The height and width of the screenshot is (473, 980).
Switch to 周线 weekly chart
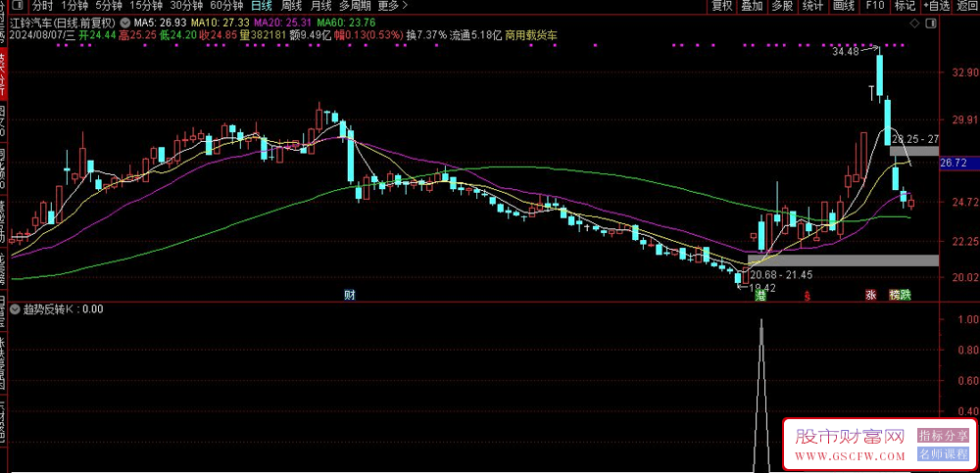291,6
